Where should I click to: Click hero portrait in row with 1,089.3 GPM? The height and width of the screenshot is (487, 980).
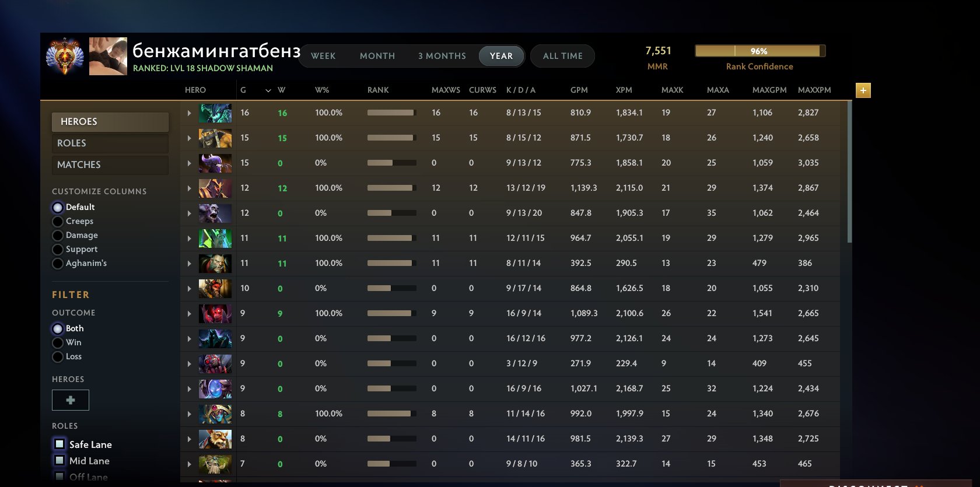pos(215,314)
